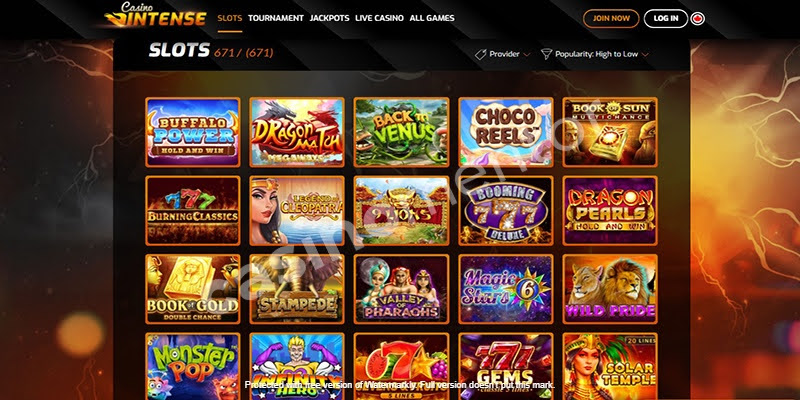The image size is (800, 400).
Task: Click the Provider tag icon
Action: pos(480,54)
